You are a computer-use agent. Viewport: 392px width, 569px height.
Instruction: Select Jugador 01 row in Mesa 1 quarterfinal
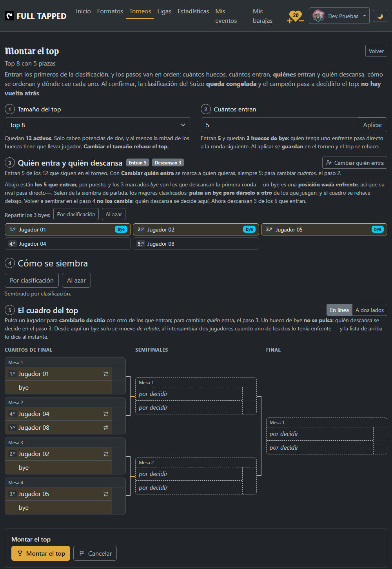pyautogui.click(x=58, y=374)
